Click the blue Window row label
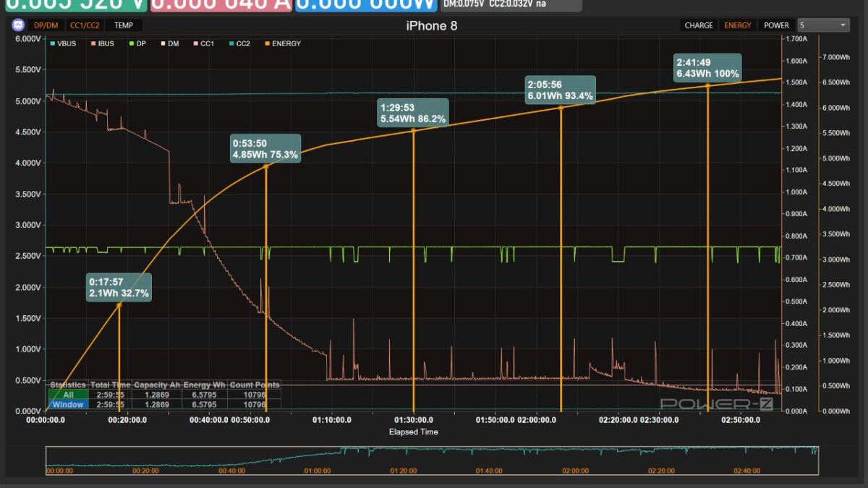 (x=68, y=404)
